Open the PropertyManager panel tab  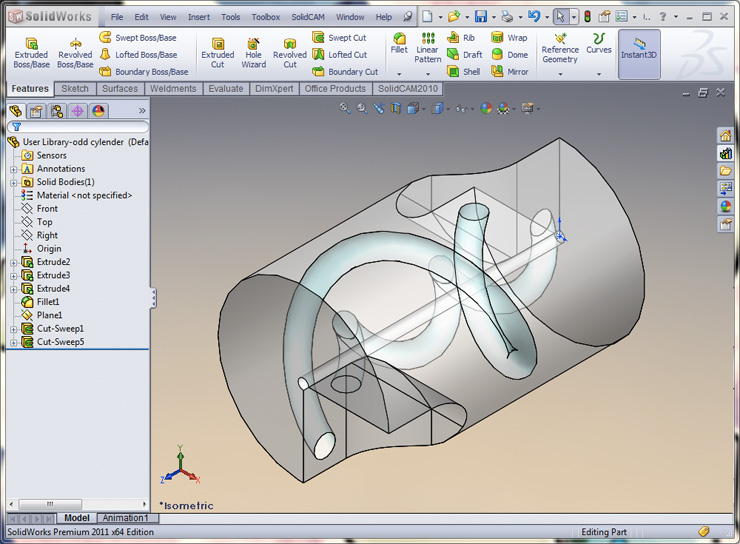36,111
